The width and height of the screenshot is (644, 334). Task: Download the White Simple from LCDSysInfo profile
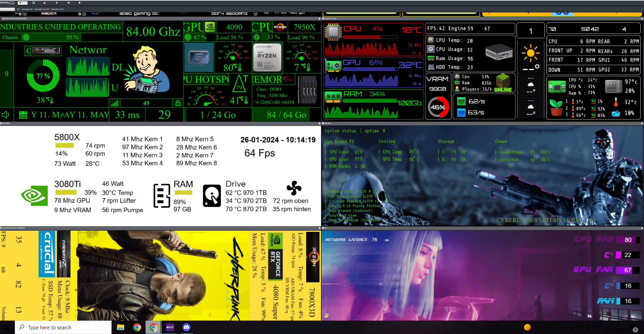[x=319, y=228]
